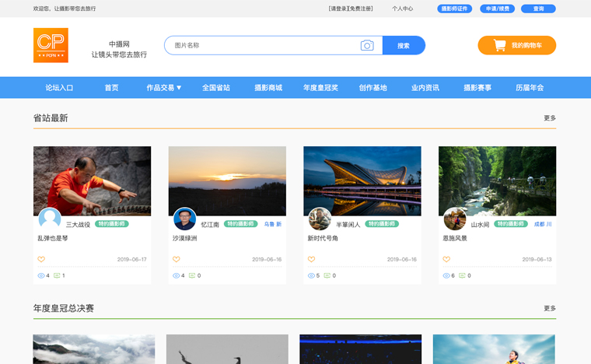
Task: Click the shopping cart icon
Action: coord(500,46)
